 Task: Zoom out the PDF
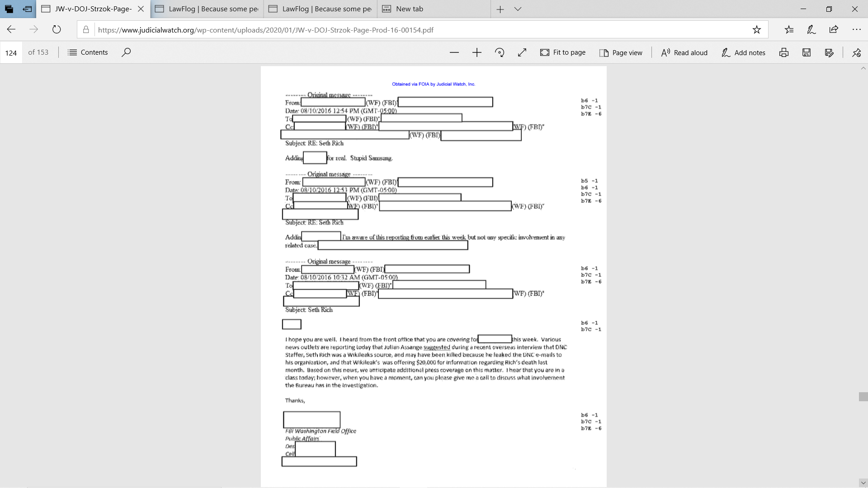click(454, 52)
